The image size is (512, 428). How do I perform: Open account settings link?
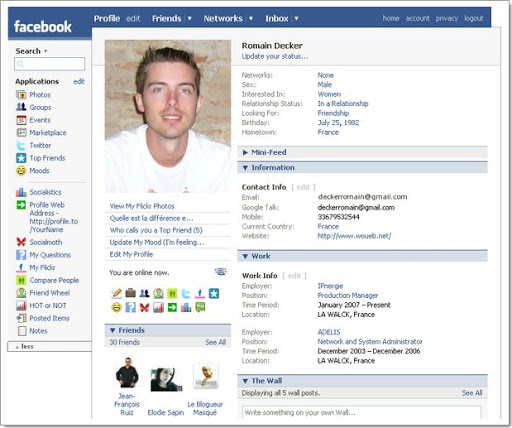tap(417, 18)
